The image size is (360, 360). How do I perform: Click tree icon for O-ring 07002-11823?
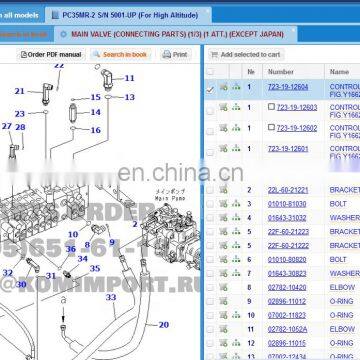236,315
